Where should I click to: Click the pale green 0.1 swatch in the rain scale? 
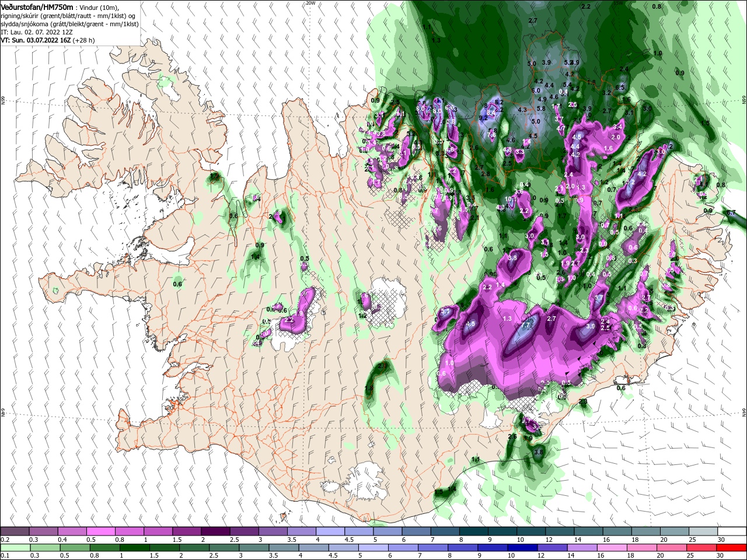[15, 548]
